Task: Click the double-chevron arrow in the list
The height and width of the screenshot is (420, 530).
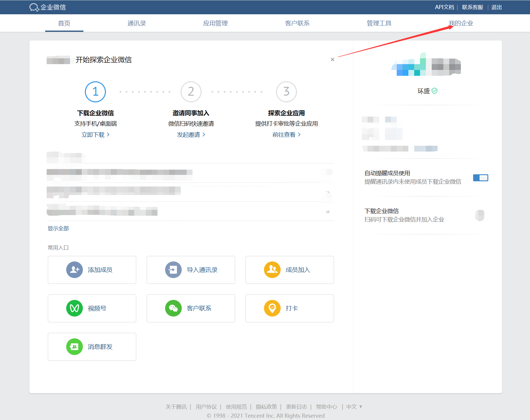Action: click(x=328, y=212)
